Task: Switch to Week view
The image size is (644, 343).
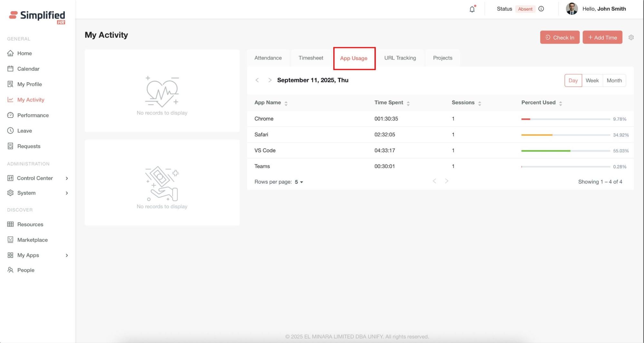Action: pyautogui.click(x=592, y=80)
